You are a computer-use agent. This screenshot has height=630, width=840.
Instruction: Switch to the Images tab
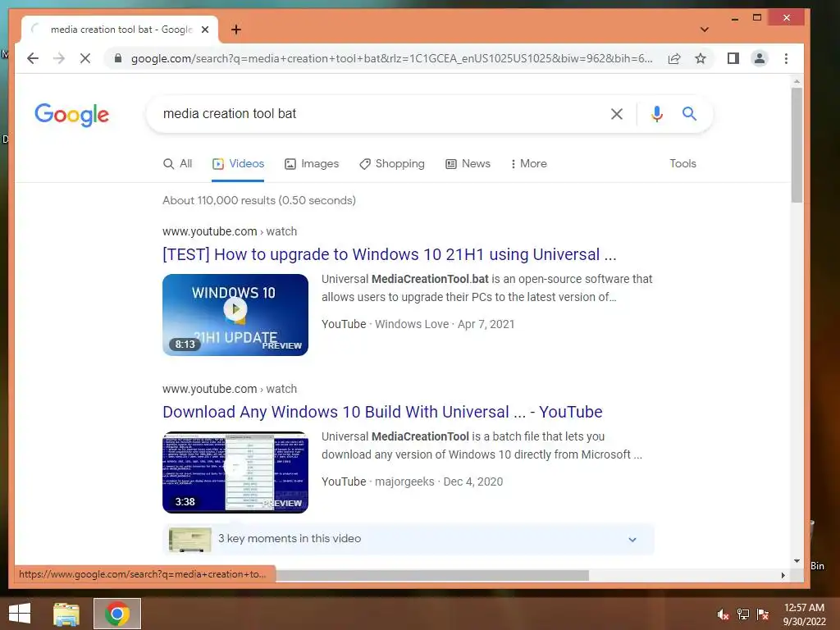[x=312, y=163]
